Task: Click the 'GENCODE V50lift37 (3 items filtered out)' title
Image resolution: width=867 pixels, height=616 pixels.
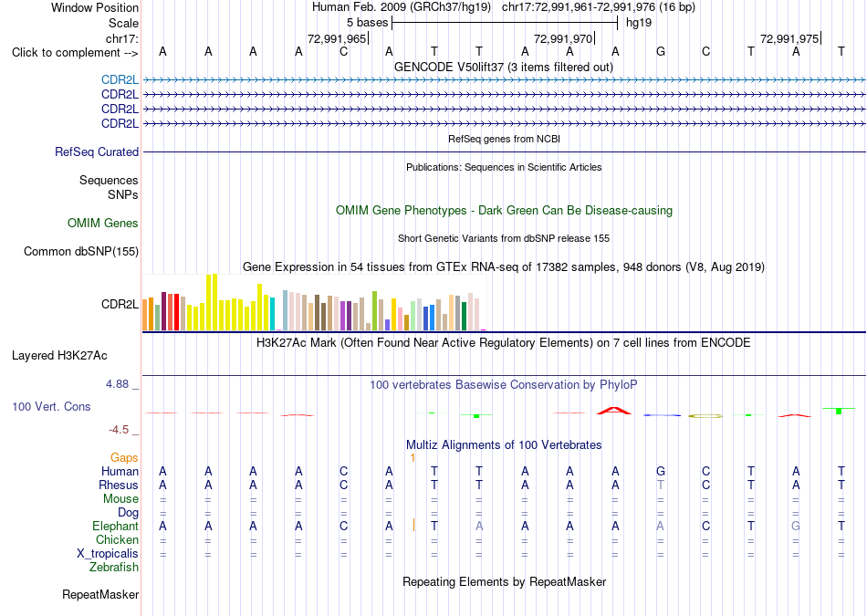Action: click(503, 68)
